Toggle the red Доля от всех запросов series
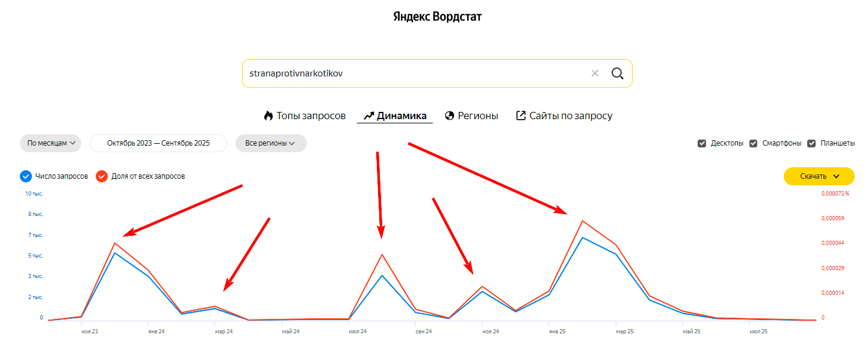The height and width of the screenshot is (352, 868). 102,176
